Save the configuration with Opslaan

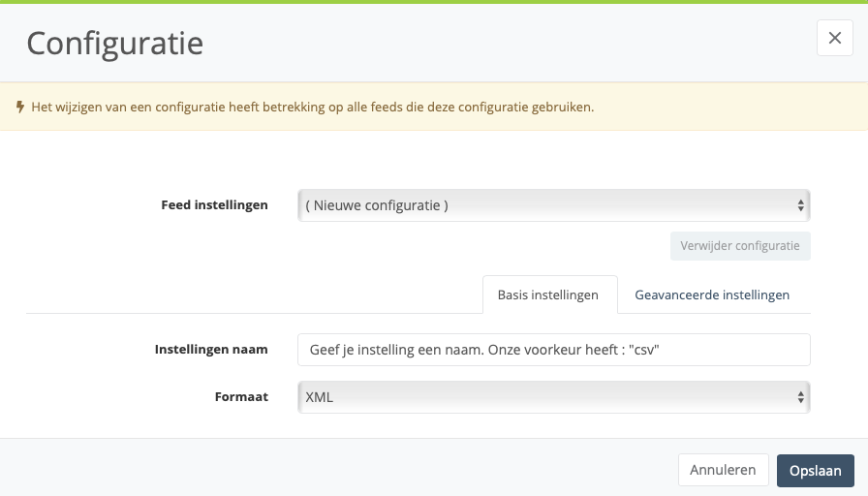coord(816,471)
